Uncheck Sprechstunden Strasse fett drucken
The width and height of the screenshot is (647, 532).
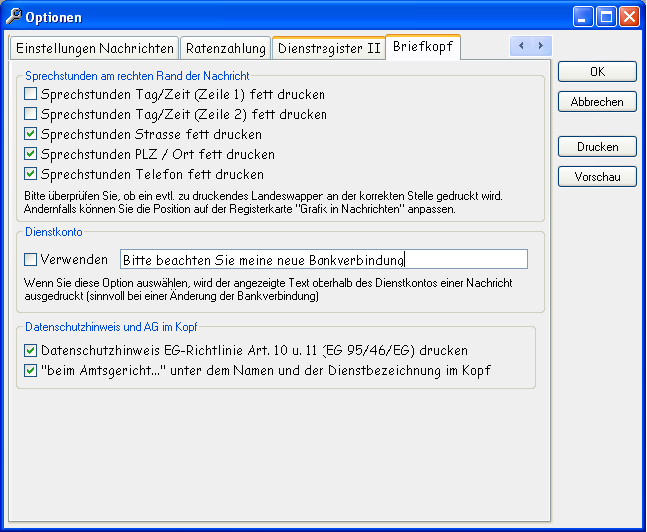point(31,135)
